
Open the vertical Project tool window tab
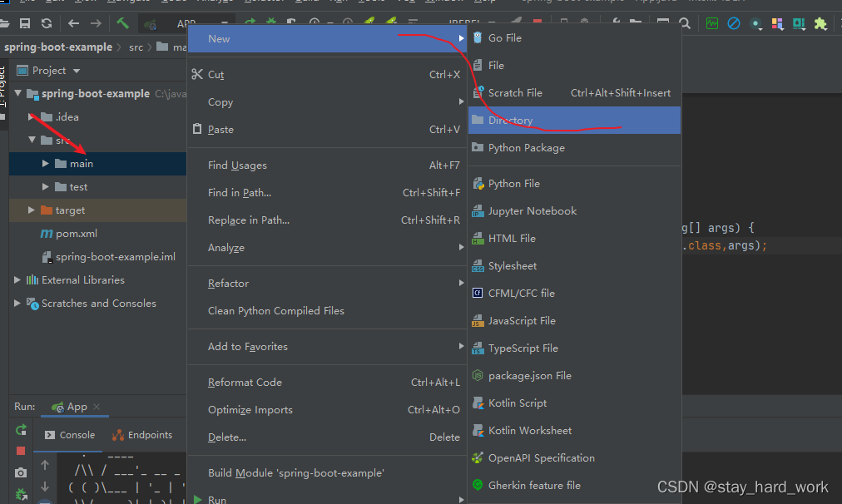3,87
